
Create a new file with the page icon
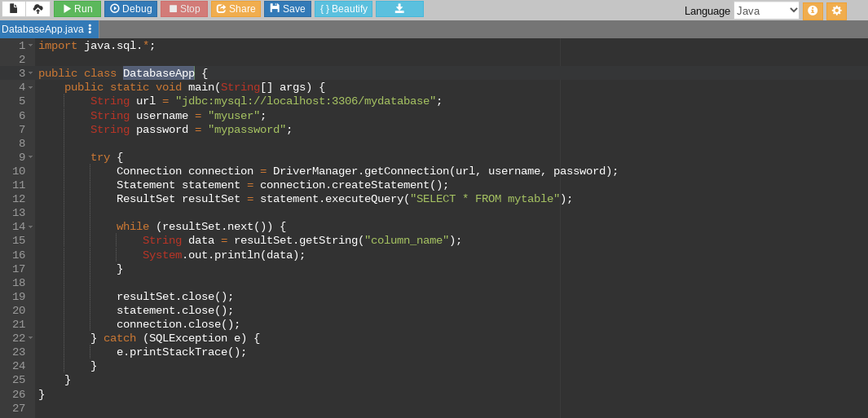point(14,9)
